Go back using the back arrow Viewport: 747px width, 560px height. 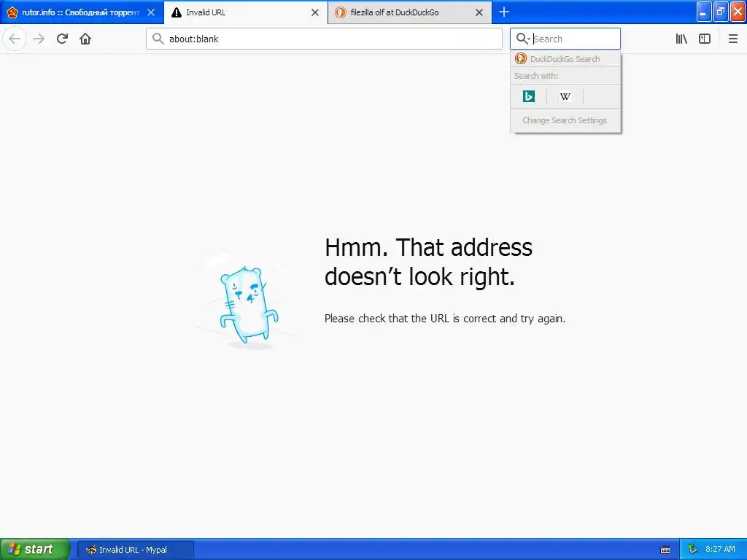[x=15, y=39]
